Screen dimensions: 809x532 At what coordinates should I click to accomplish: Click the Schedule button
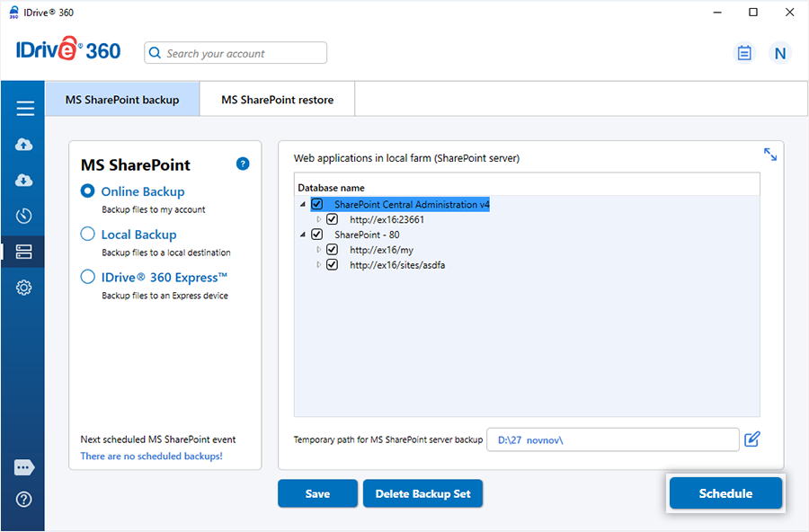(x=725, y=493)
